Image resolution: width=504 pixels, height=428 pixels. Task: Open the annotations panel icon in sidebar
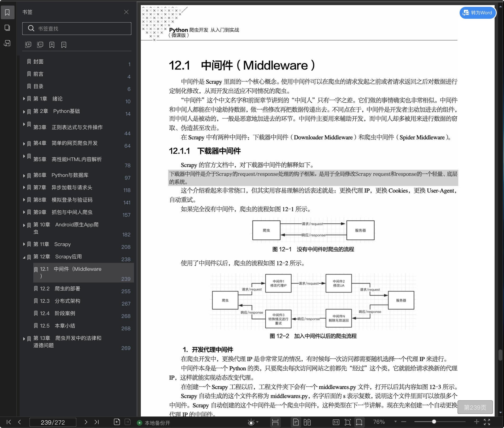(7, 43)
